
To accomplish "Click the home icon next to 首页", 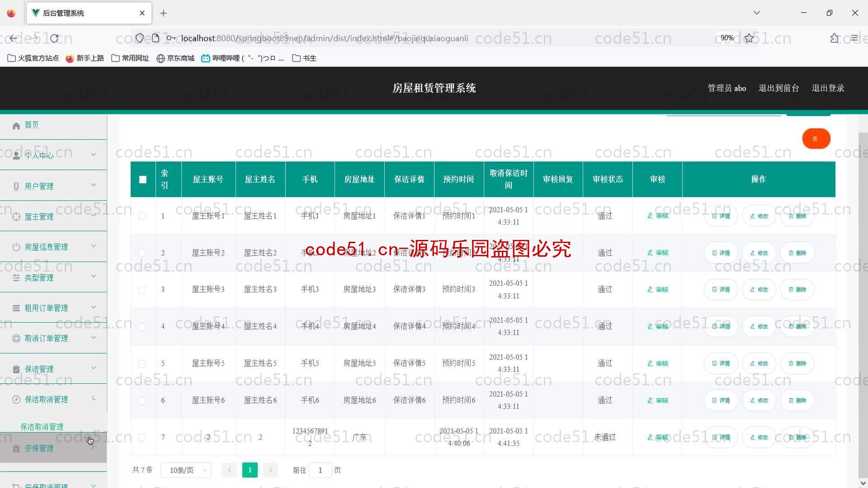I will pyautogui.click(x=16, y=126).
